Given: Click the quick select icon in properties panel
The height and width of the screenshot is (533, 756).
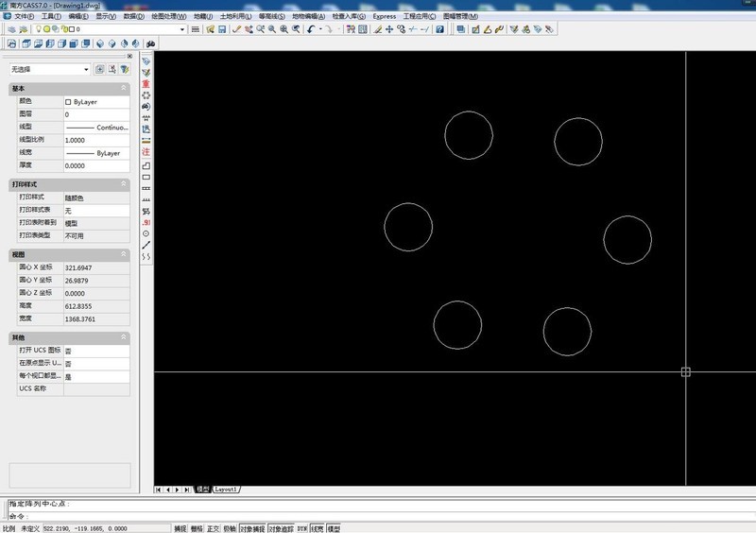Looking at the screenshot, I should [125, 69].
